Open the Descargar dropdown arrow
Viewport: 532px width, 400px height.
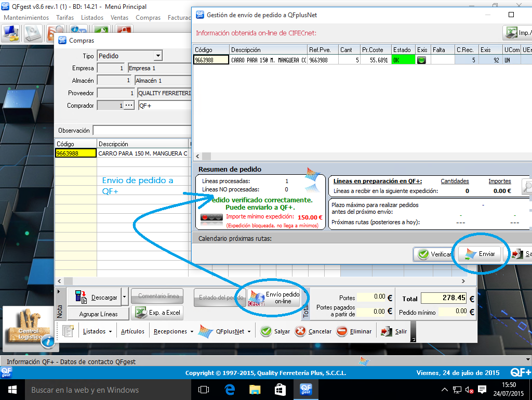(125, 297)
